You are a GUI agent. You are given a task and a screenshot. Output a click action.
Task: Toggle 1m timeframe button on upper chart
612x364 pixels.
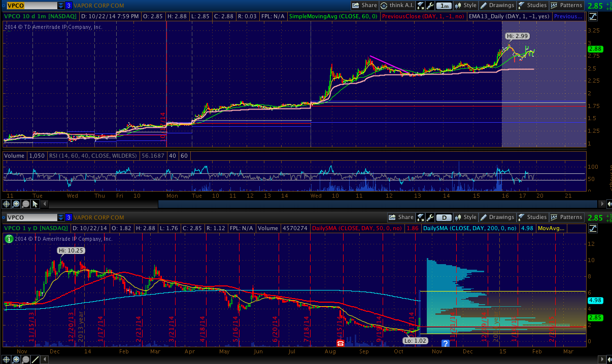(x=444, y=5)
